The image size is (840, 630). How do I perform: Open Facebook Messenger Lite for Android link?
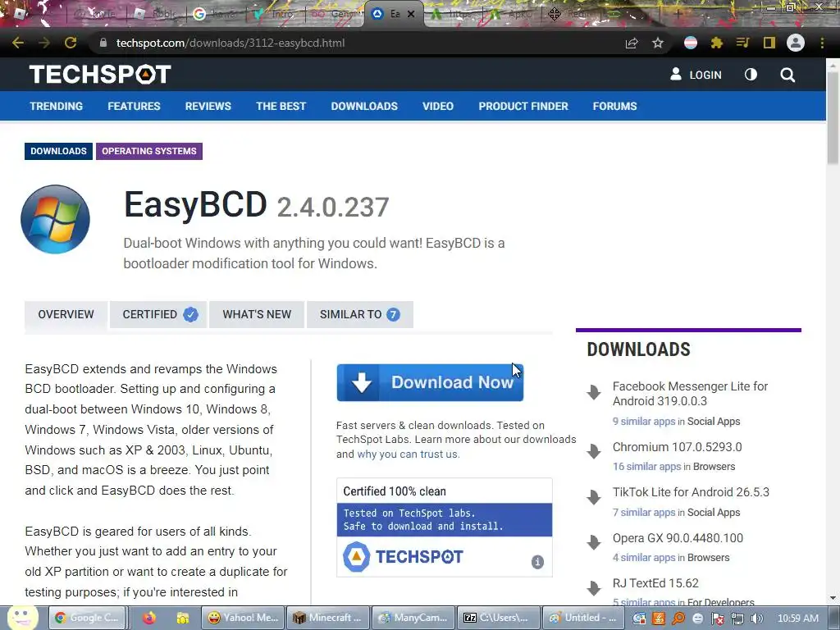pyautogui.click(x=690, y=394)
